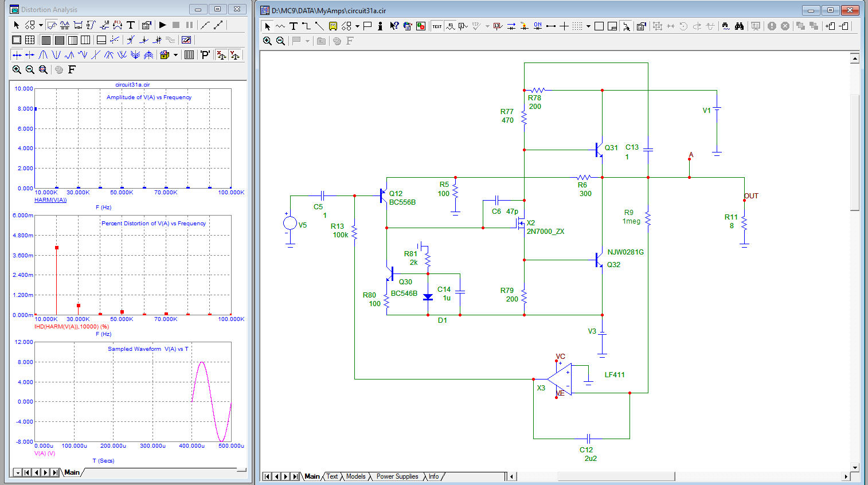868x485 pixels.
Task: Click the schematic vertical scrollbar down arrow
Action: pos(855,467)
